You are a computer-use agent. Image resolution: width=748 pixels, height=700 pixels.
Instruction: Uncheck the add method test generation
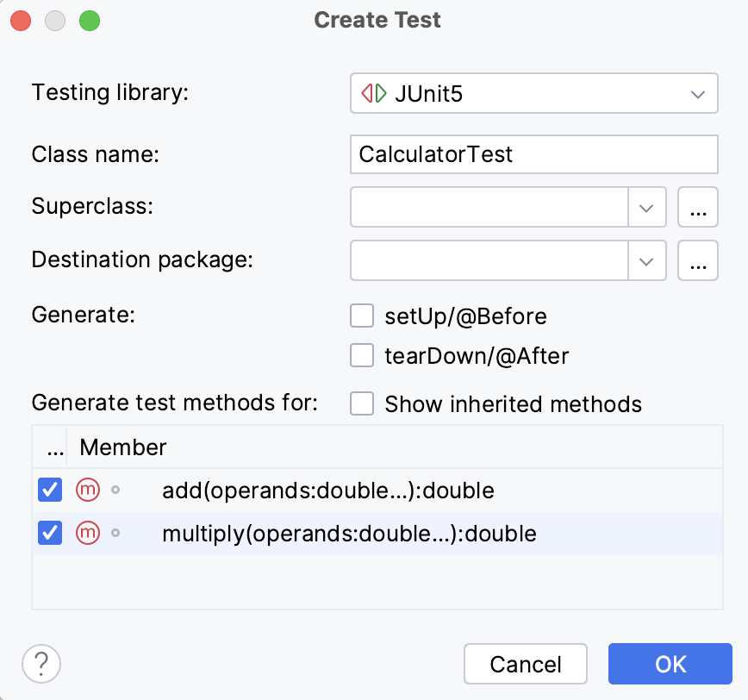(49, 490)
